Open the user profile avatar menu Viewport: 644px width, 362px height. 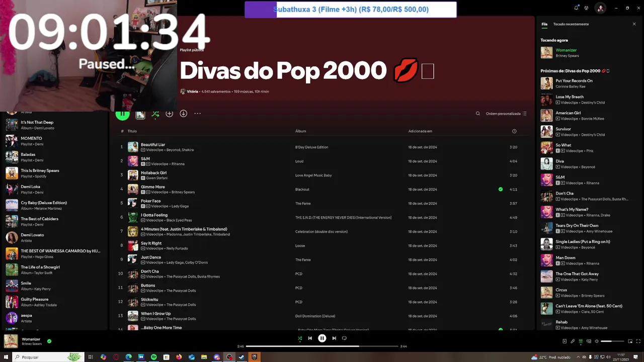(x=600, y=8)
